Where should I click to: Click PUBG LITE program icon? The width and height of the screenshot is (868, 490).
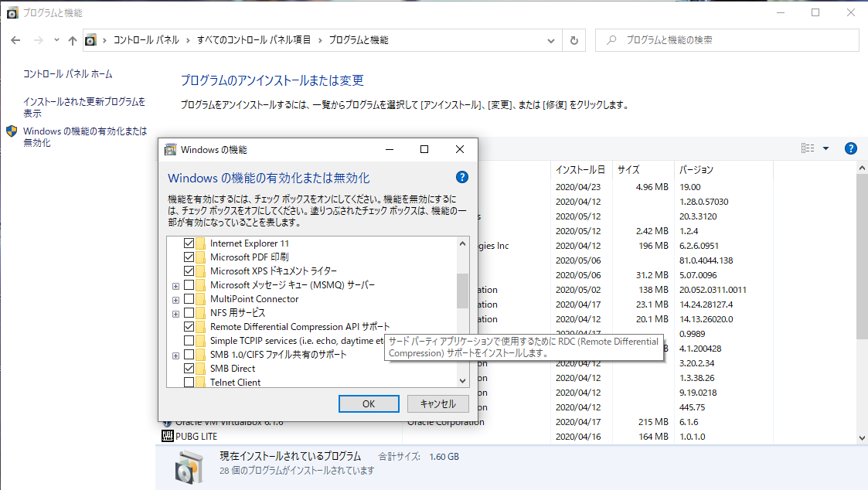click(x=167, y=437)
